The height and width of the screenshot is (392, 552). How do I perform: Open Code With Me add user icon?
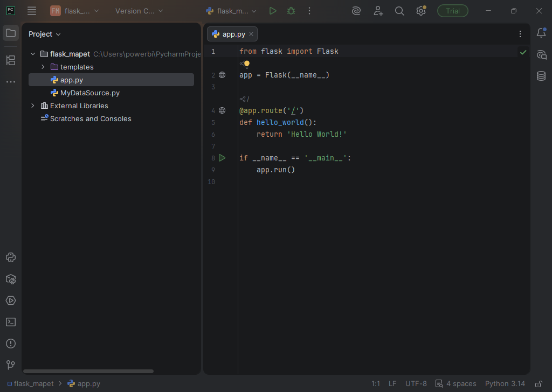378,11
